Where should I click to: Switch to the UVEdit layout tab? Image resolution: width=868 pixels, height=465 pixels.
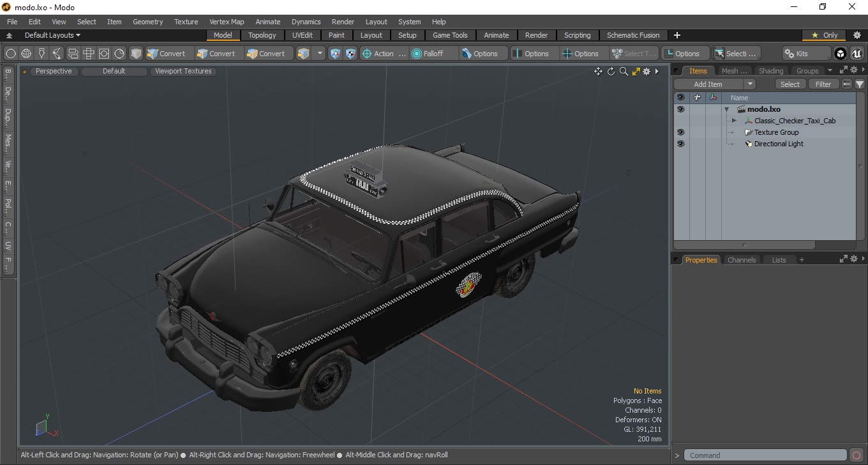[303, 35]
